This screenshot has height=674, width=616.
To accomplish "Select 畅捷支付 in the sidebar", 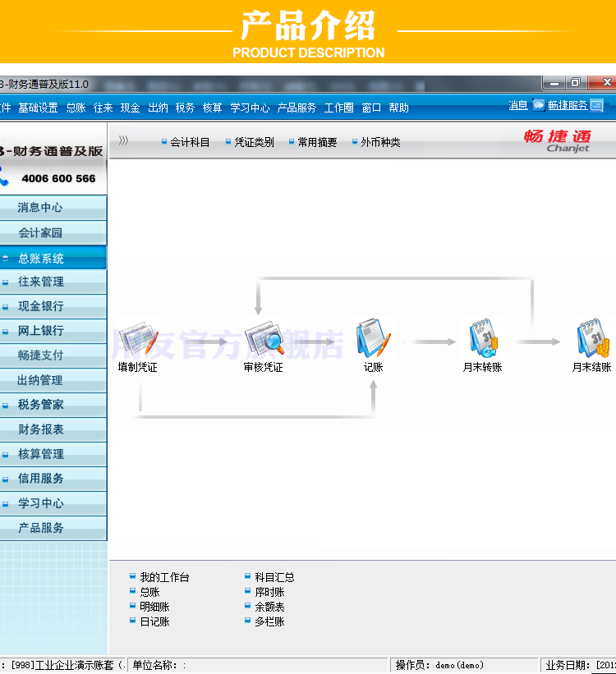I will point(53,355).
